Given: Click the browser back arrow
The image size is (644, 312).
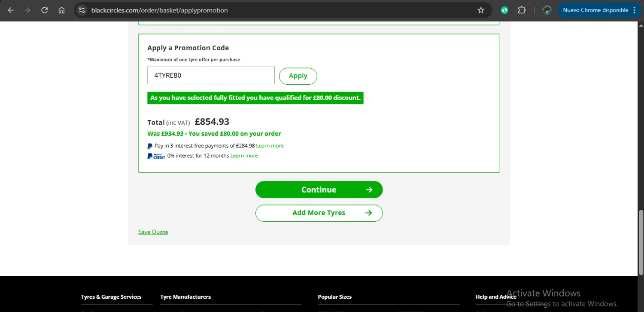Looking at the screenshot, I should pos(11,10).
